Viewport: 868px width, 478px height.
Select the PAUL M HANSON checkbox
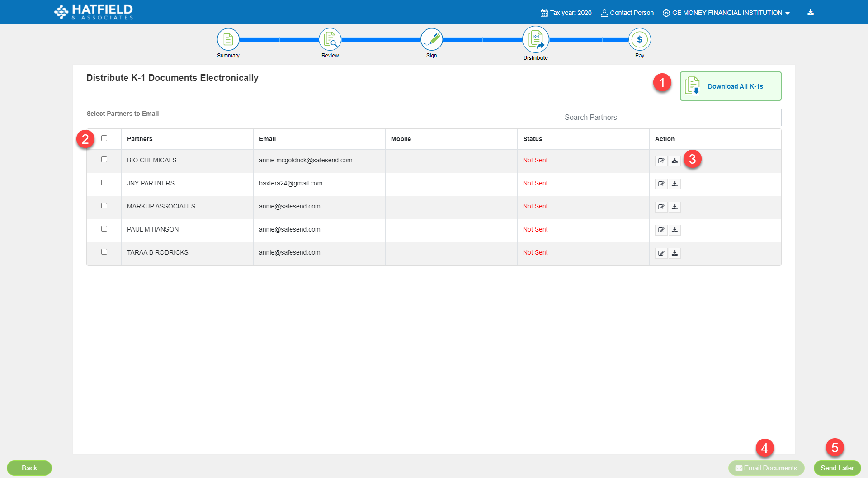point(104,229)
